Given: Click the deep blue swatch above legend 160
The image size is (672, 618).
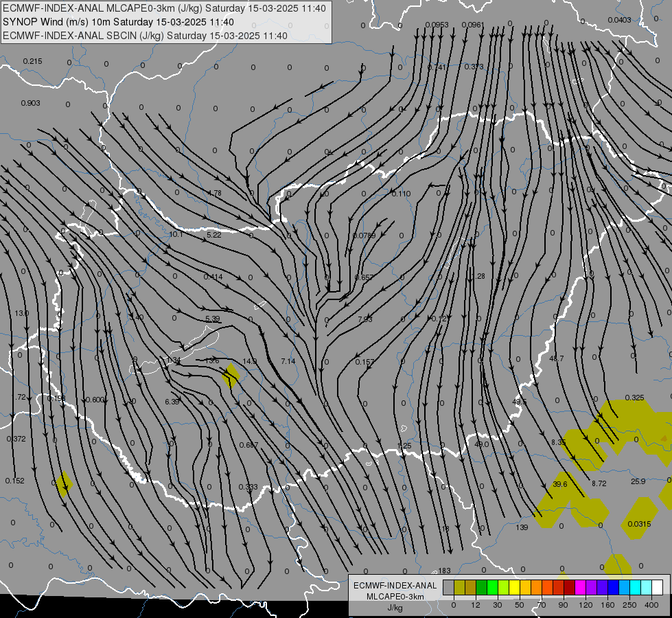Looking at the screenshot, I should [x=613, y=588].
